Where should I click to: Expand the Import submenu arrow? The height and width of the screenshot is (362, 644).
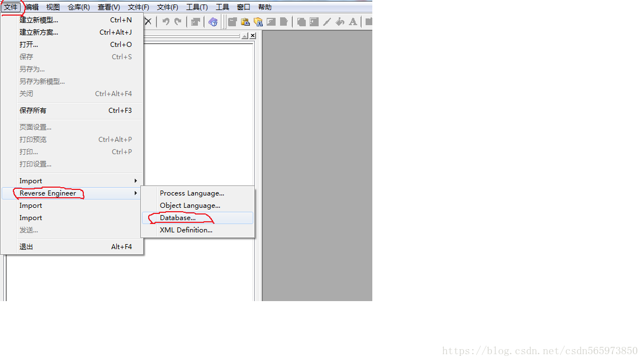pos(135,180)
